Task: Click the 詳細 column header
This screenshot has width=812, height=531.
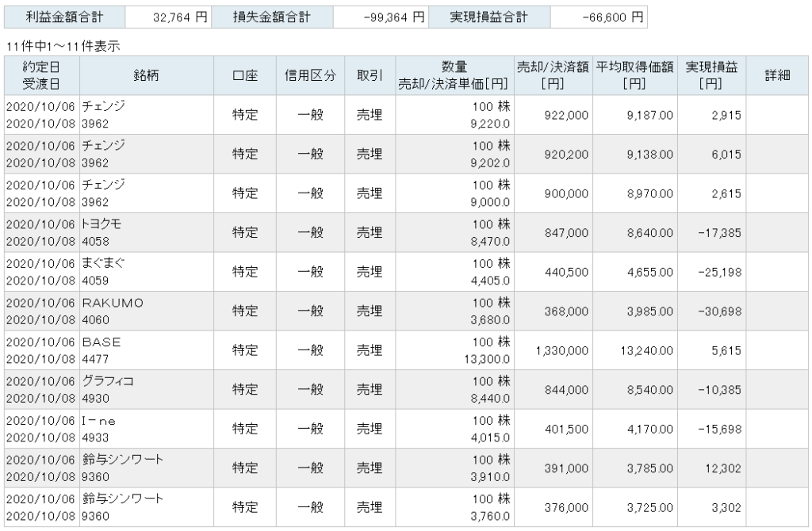Action: 777,75
